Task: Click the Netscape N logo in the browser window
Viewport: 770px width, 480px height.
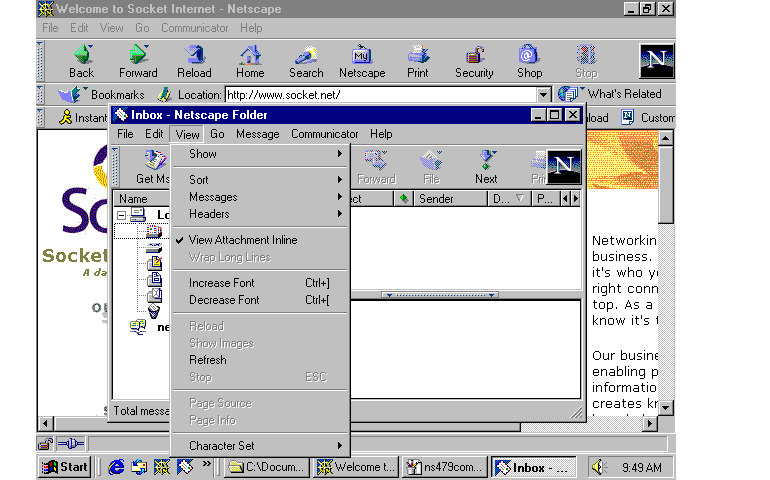Action: [657, 61]
